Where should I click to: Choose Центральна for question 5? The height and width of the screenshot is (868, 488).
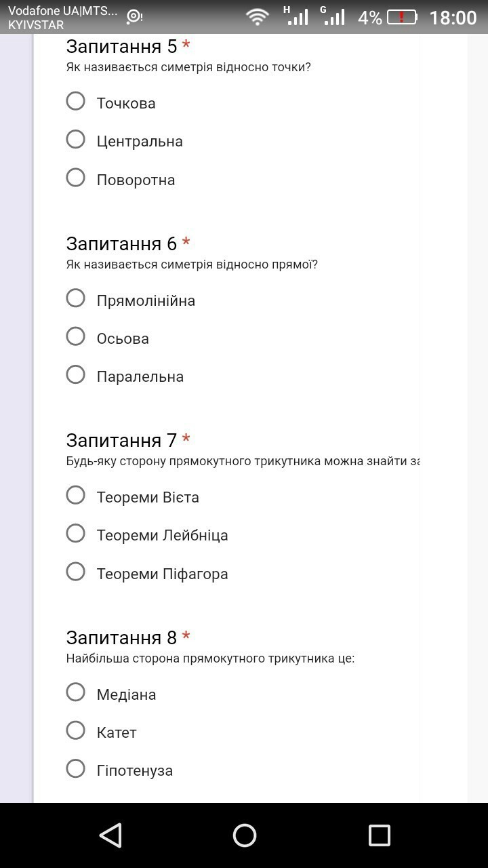tap(76, 140)
